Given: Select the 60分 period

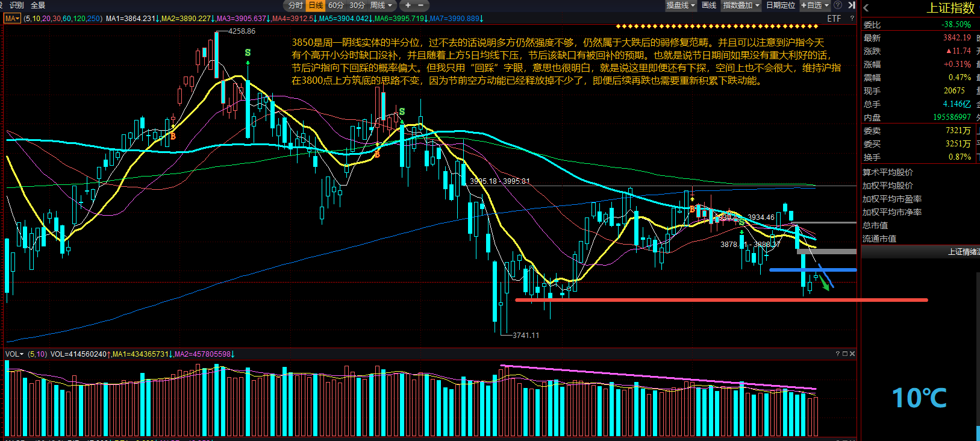Looking at the screenshot, I should [336, 5].
